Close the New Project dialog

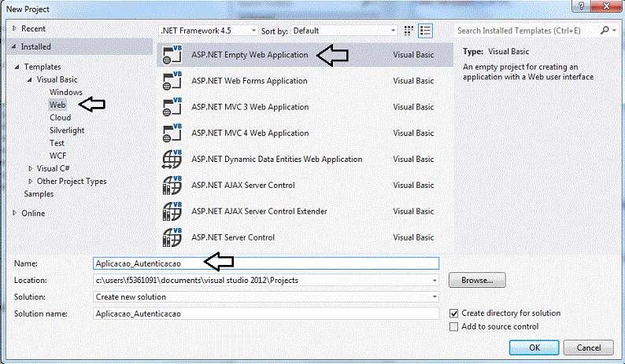click(606, 6)
